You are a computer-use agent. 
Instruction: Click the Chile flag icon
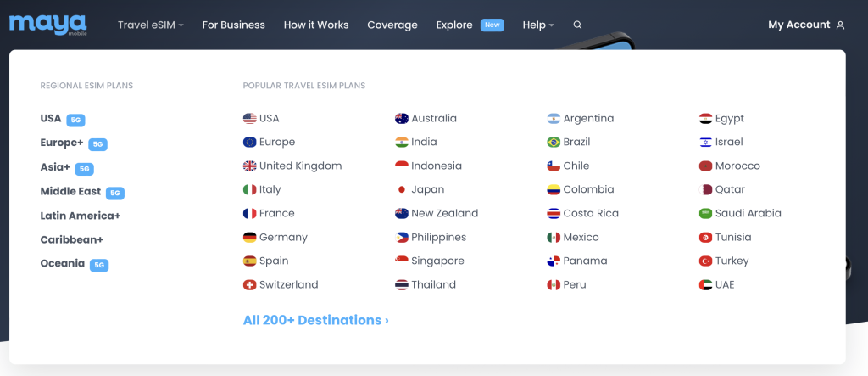[x=554, y=166]
